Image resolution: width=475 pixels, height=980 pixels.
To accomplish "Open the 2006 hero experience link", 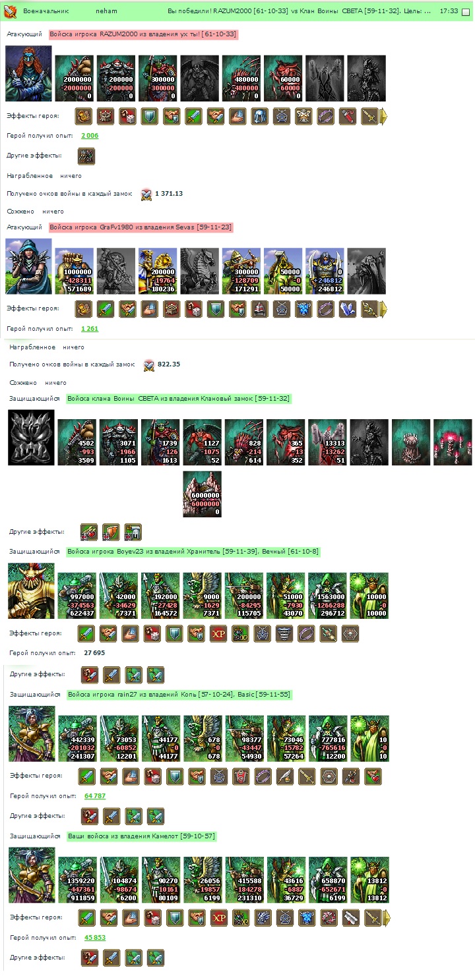I will 90,136.
